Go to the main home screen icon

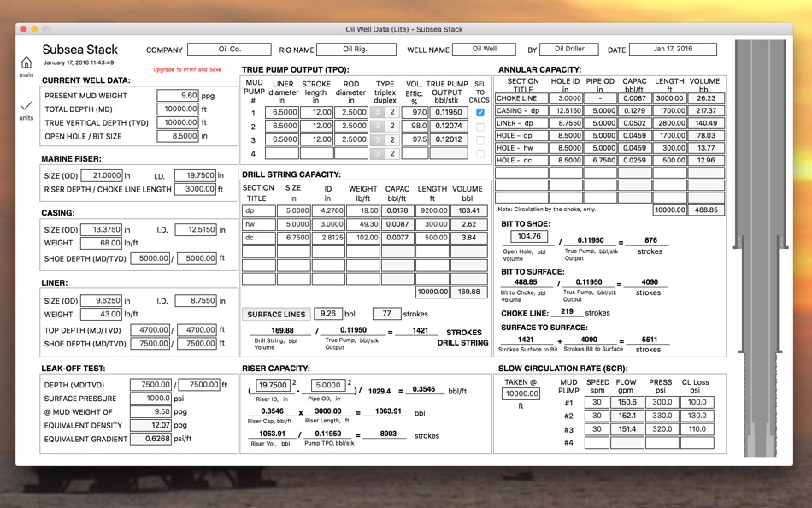coord(26,63)
